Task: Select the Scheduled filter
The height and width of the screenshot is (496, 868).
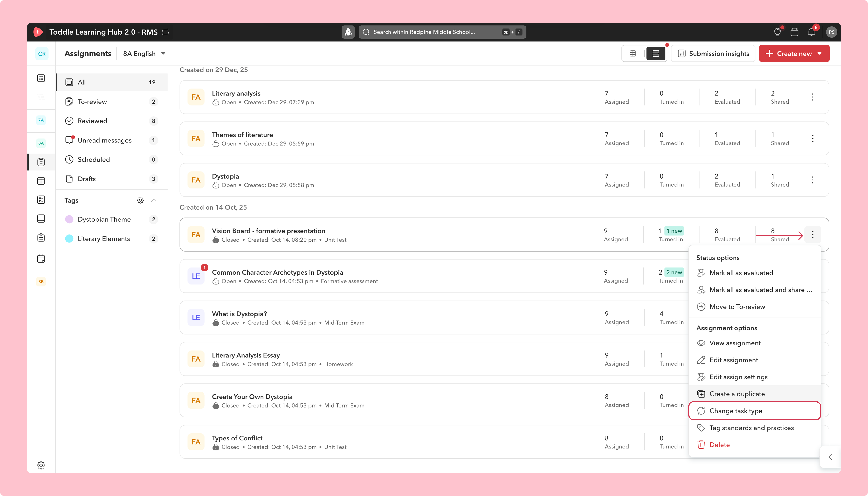Action: tap(112, 160)
